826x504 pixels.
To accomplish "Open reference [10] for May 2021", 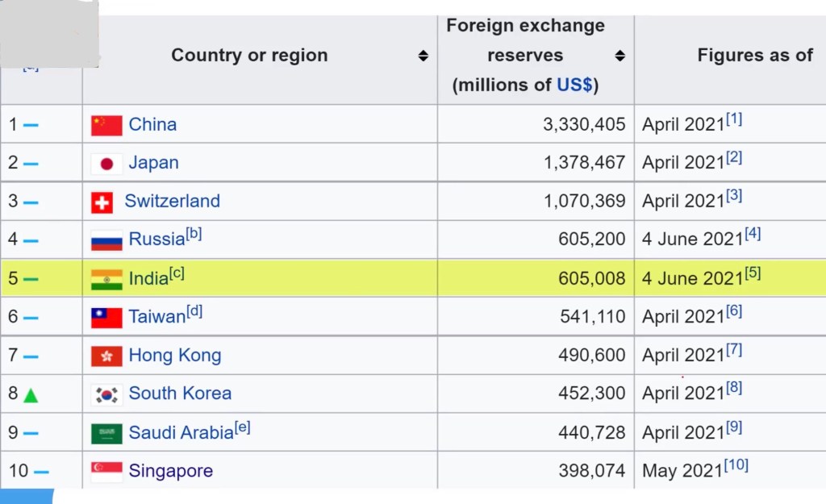I will (x=736, y=465).
